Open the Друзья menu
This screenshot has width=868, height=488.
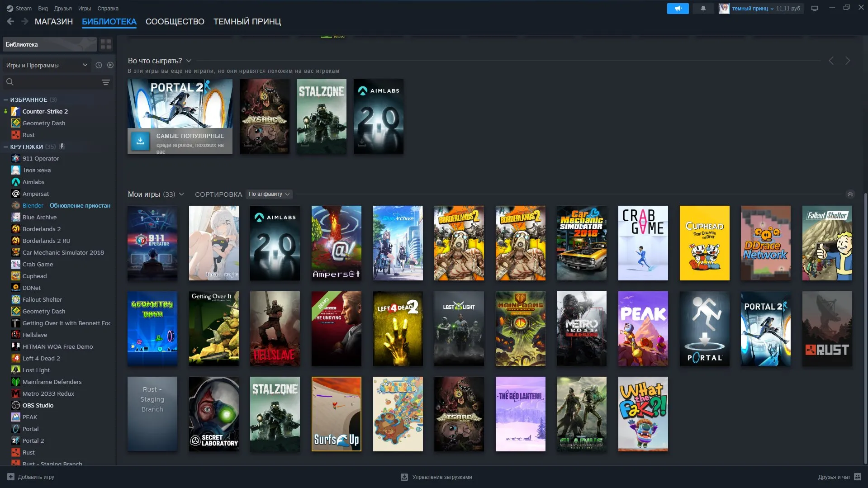(x=63, y=9)
